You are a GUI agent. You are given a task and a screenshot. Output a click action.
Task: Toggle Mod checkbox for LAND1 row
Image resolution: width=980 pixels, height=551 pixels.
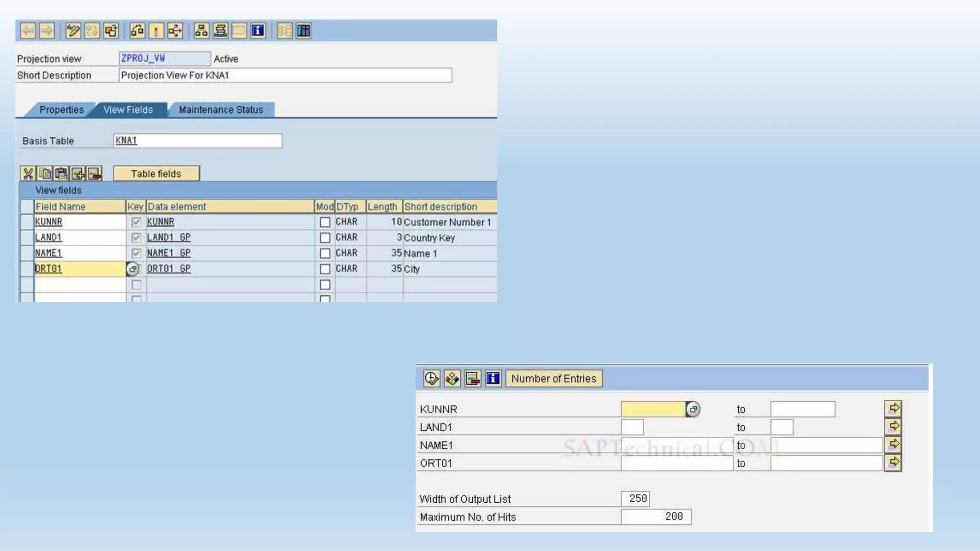(x=325, y=238)
